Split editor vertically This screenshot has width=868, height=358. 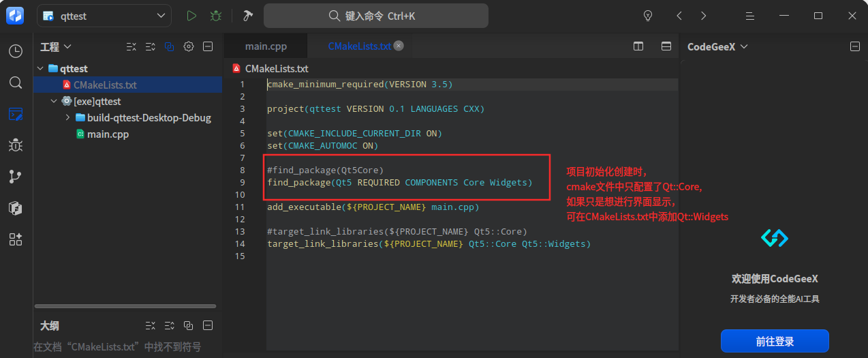click(638, 46)
